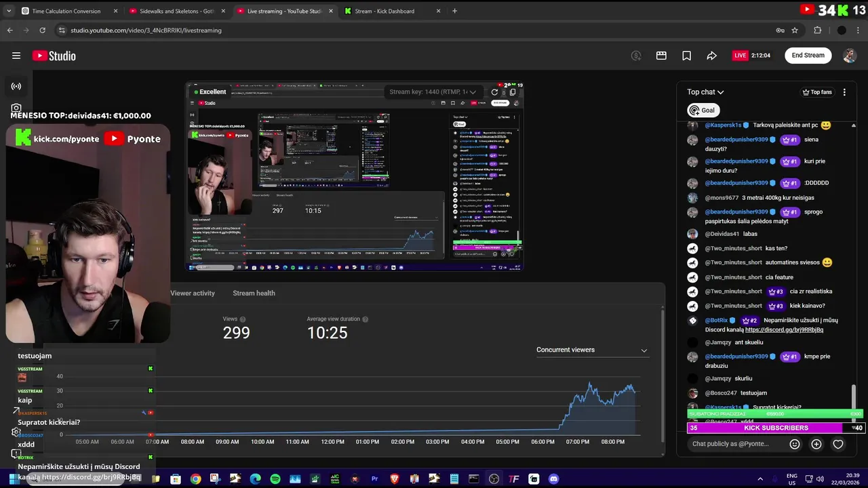Click in the Chat publicly input field
Image resolution: width=868 pixels, height=488 pixels.
735,444
